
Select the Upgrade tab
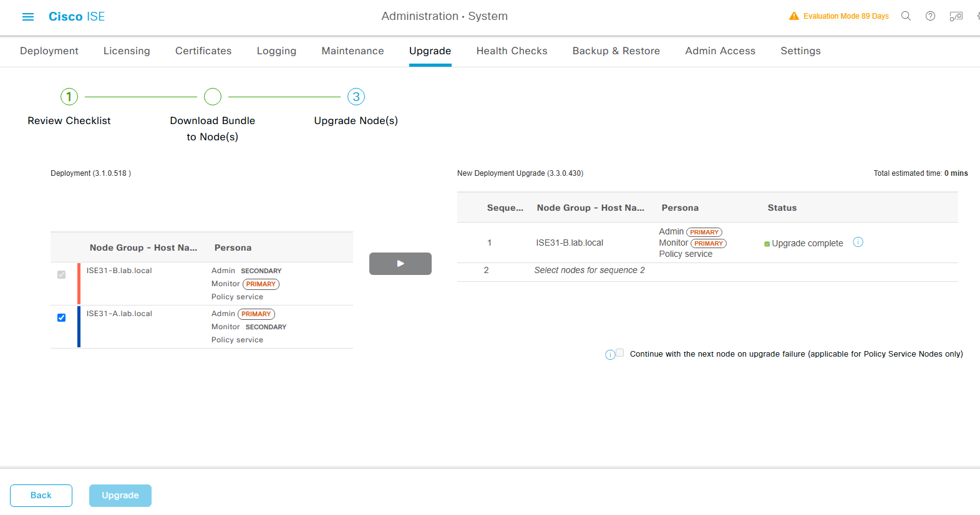430,51
